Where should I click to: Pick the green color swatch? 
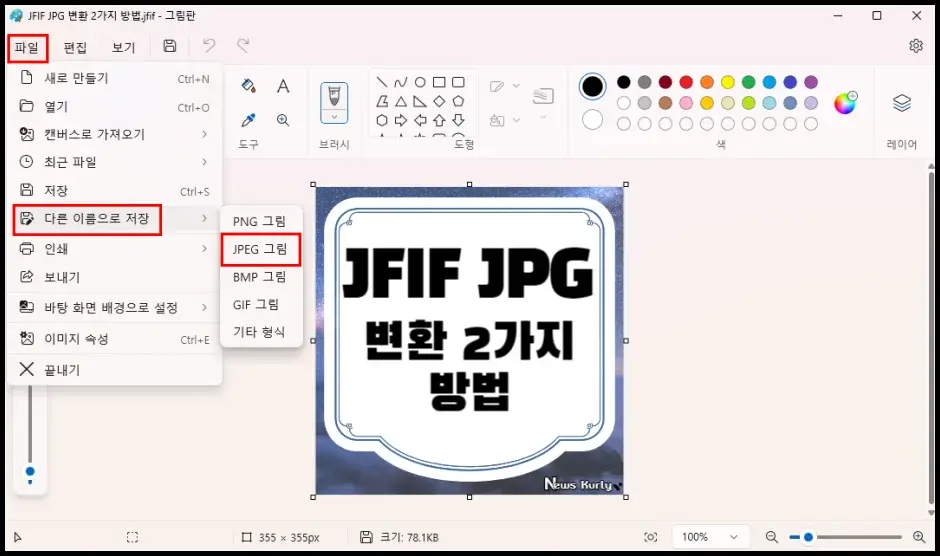(x=748, y=82)
